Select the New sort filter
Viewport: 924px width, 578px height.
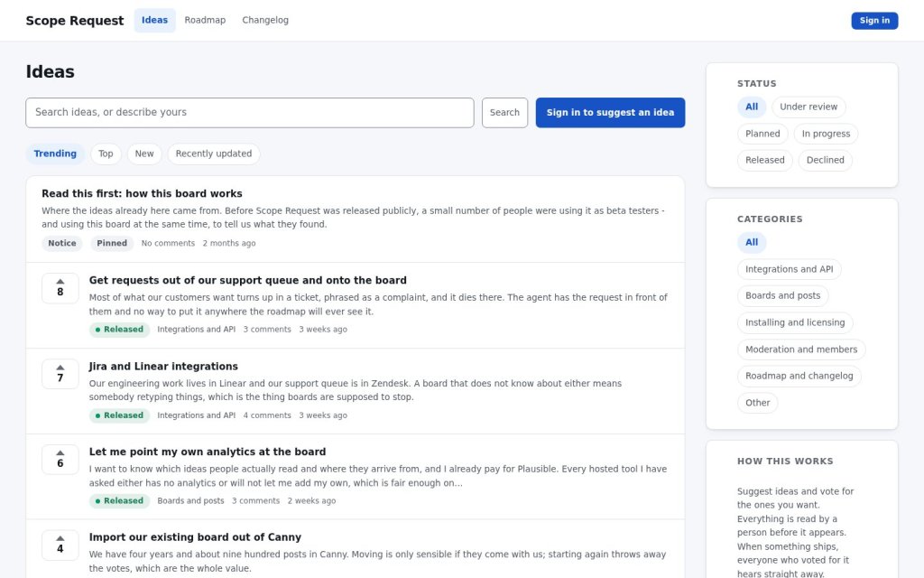tap(144, 154)
